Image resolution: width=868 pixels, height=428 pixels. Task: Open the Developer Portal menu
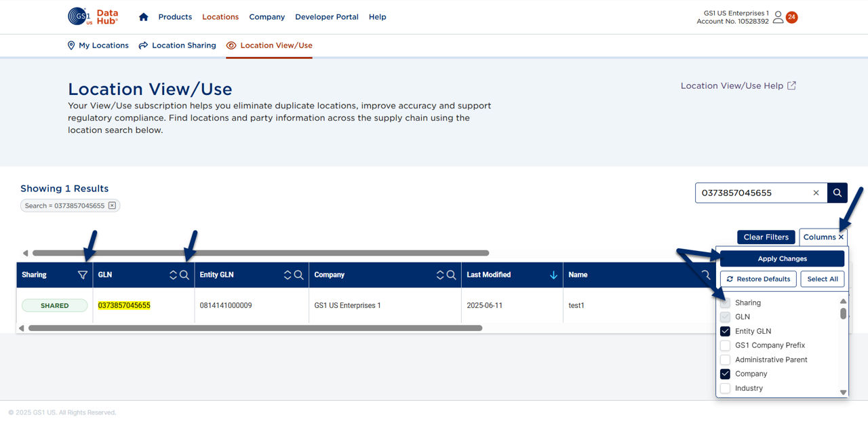click(327, 17)
